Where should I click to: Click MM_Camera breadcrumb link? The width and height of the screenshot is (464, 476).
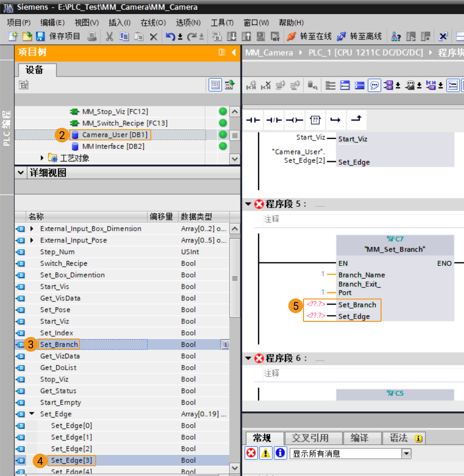[269, 53]
